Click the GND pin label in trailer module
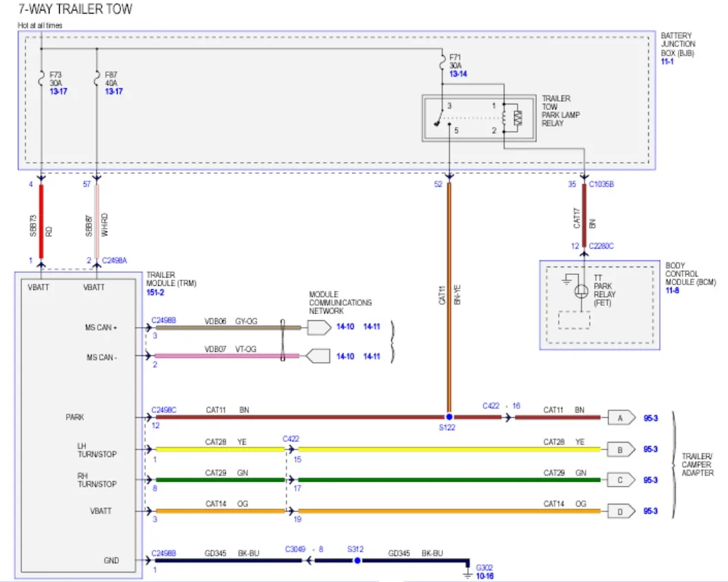 point(111,561)
